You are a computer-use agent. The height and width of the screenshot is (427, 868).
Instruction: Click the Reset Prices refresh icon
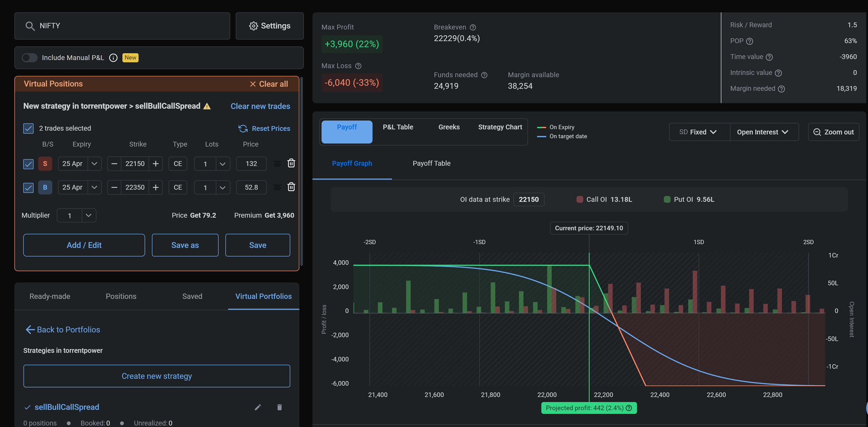click(243, 129)
